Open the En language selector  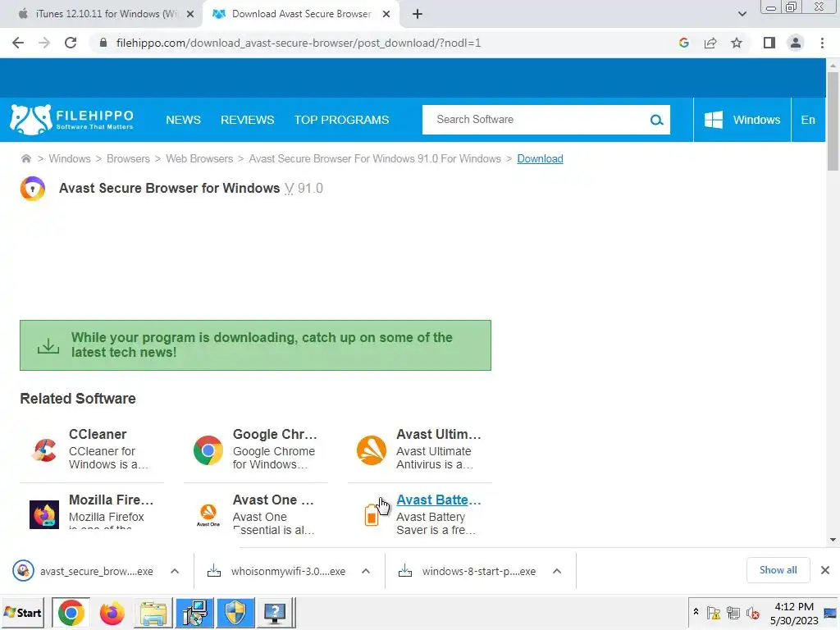click(808, 120)
